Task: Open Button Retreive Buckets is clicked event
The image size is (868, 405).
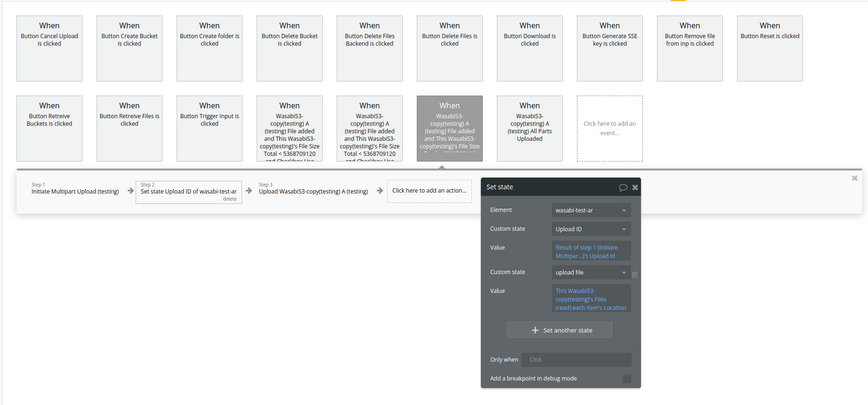Action: tap(49, 129)
